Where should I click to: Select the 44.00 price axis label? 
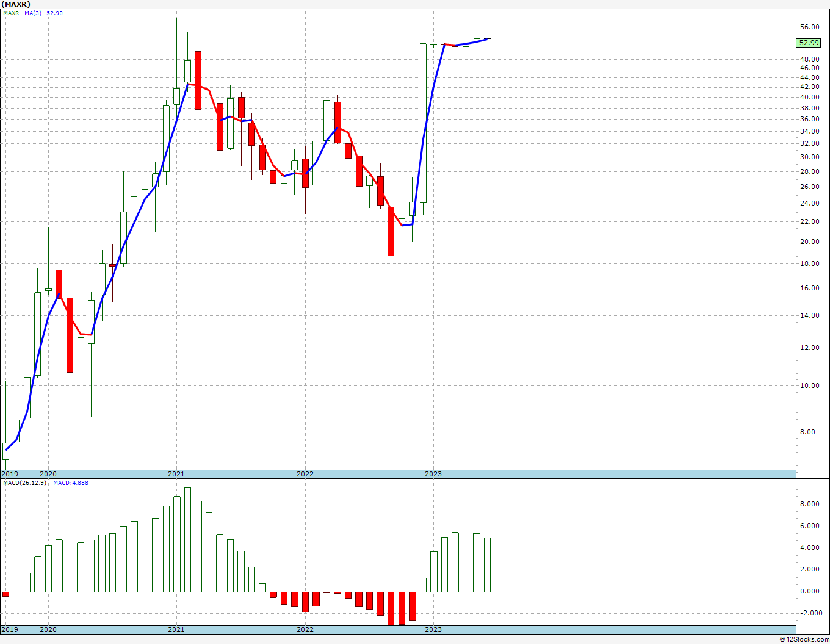click(x=810, y=77)
